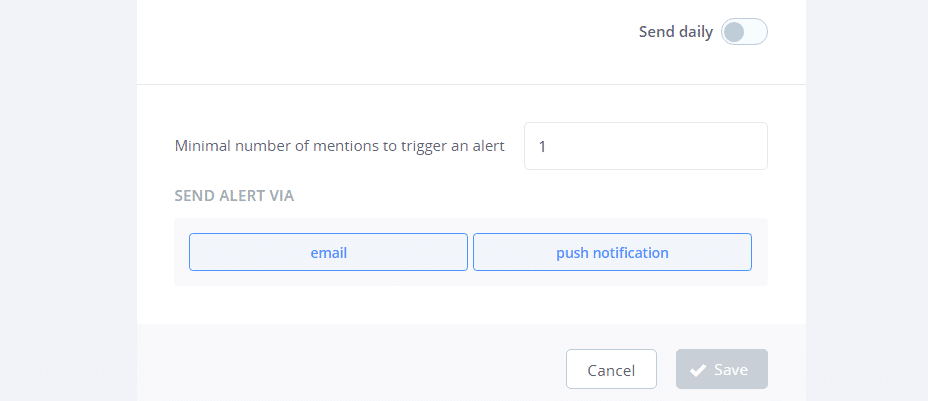The height and width of the screenshot is (401, 928).
Task: Click the value 1 in the mentions field
Action: point(542,146)
